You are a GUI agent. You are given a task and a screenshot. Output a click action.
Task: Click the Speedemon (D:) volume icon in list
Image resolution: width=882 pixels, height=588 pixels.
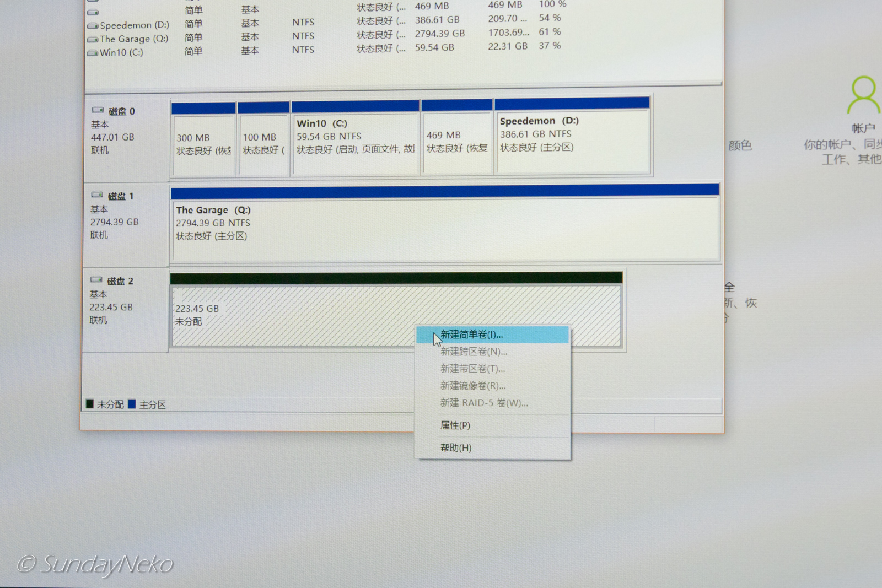coord(93,26)
